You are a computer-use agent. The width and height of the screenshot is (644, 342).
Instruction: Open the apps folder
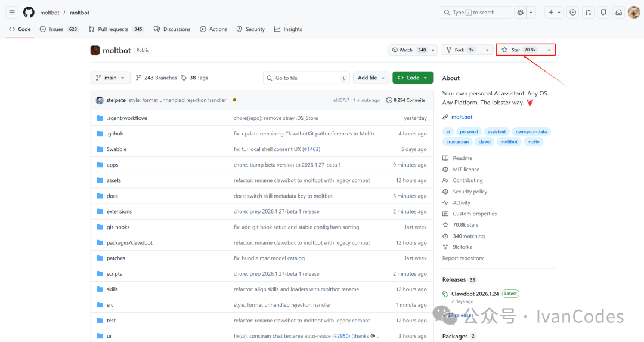point(113,165)
